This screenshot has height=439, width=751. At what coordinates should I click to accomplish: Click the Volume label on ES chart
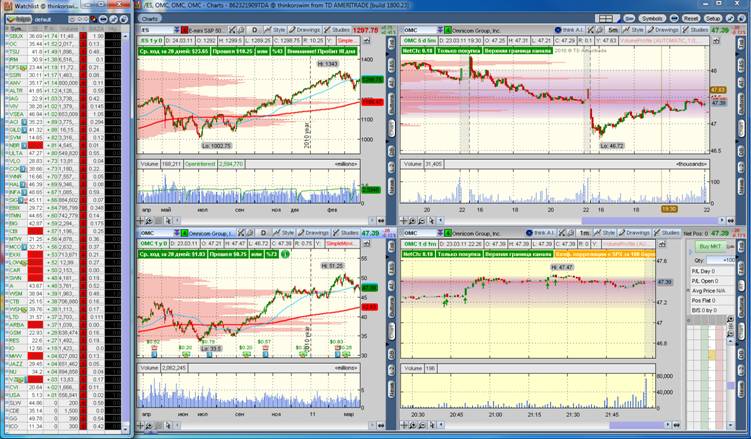(149, 164)
